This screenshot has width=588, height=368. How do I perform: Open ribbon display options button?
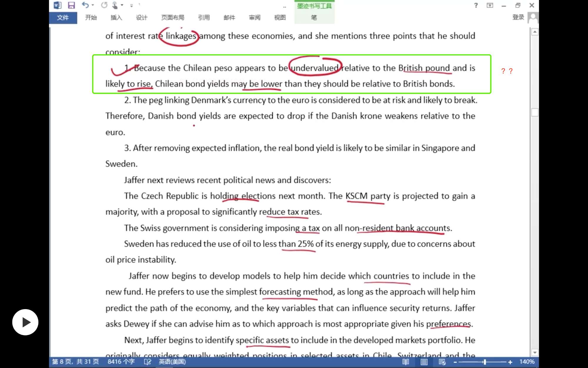[x=490, y=5]
